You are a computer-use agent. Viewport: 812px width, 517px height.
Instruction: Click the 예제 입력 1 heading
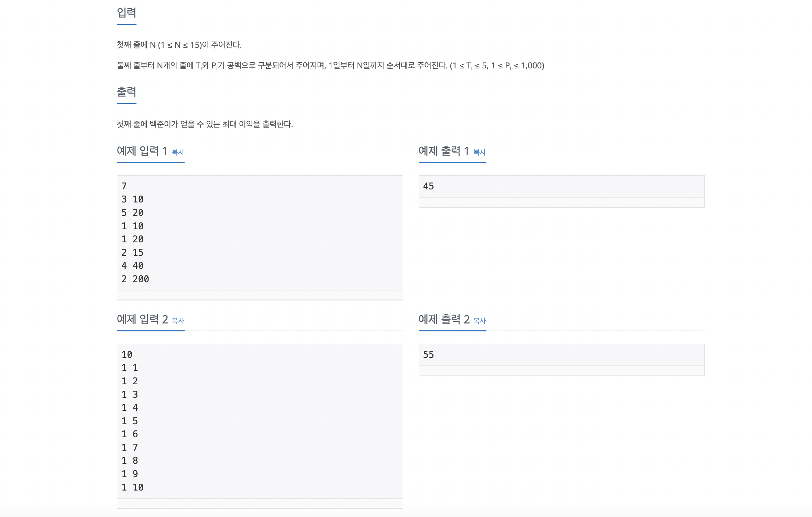(x=142, y=151)
